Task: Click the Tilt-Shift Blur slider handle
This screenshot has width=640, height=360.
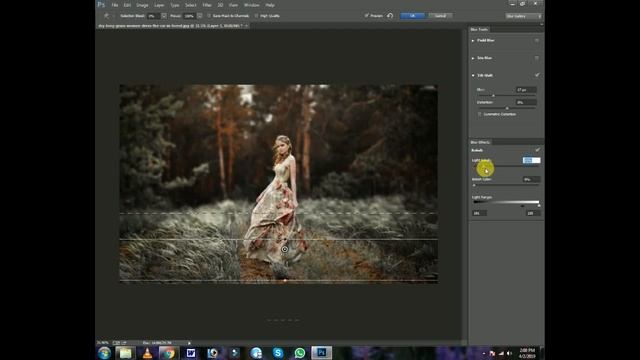Action: coord(493,96)
